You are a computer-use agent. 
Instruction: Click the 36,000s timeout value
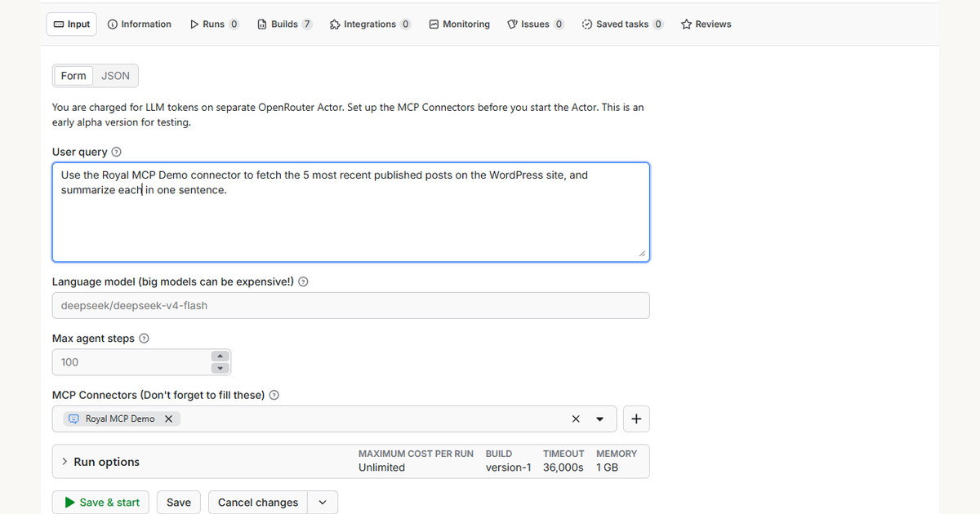click(x=563, y=467)
